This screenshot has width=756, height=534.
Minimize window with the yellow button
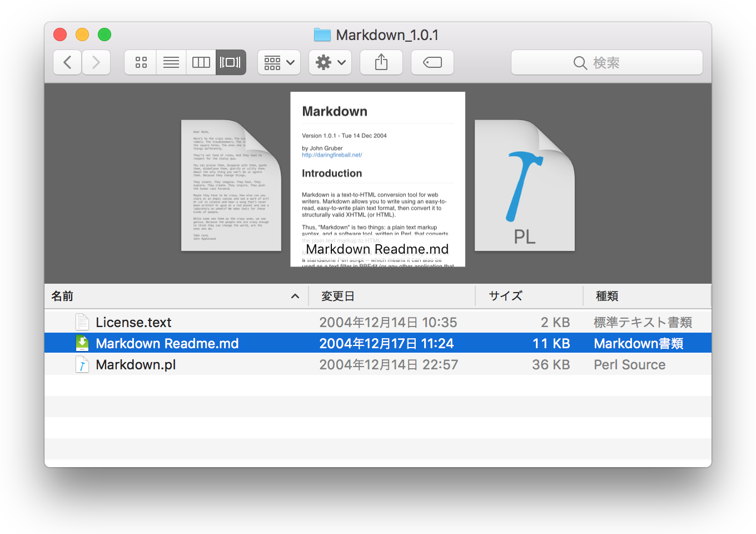tap(82, 34)
